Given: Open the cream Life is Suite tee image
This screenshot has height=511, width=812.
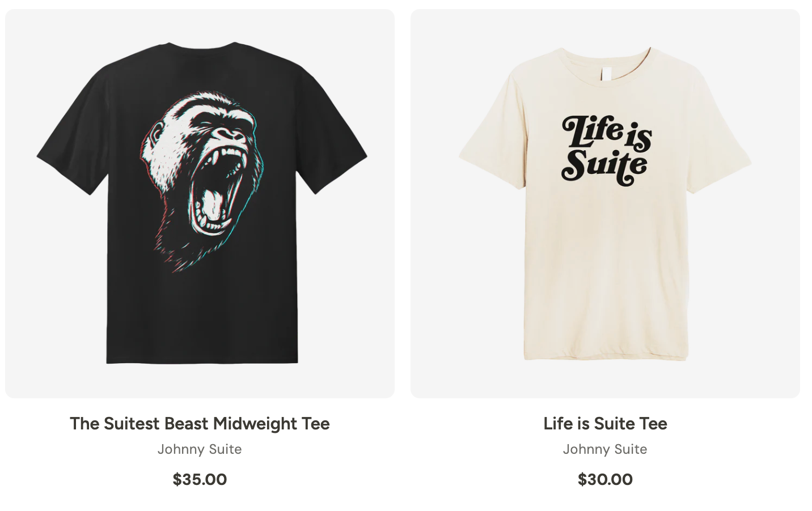Looking at the screenshot, I should click(x=605, y=203).
